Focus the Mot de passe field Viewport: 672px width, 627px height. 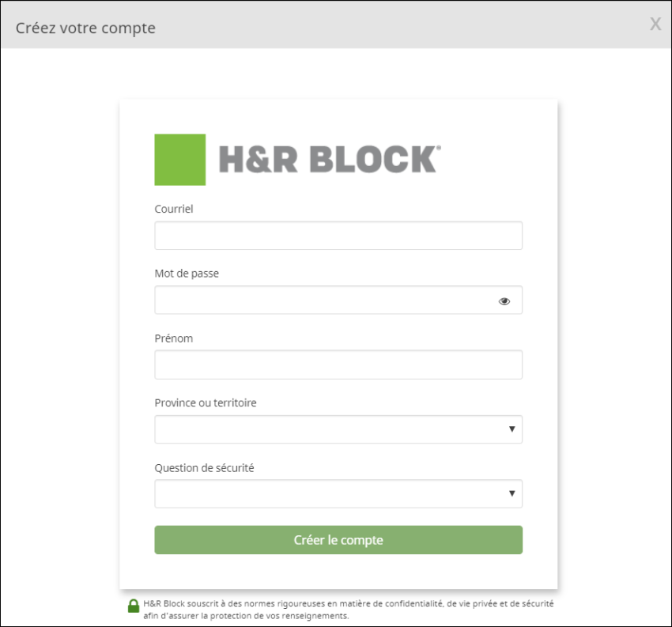tap(338, 300)
